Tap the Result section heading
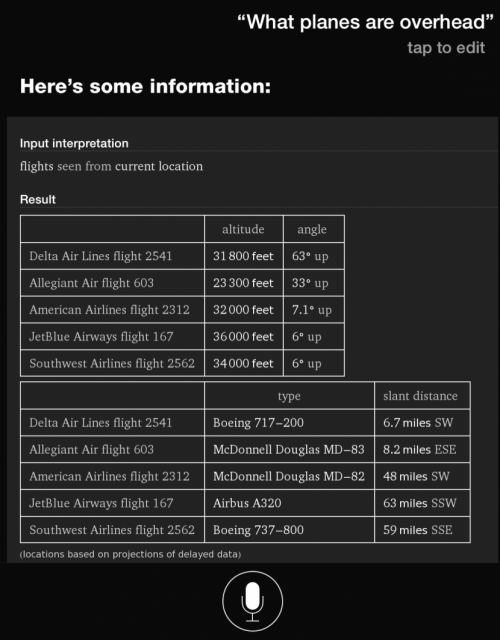Screen dimensions: 500x640 click(38, 200)
